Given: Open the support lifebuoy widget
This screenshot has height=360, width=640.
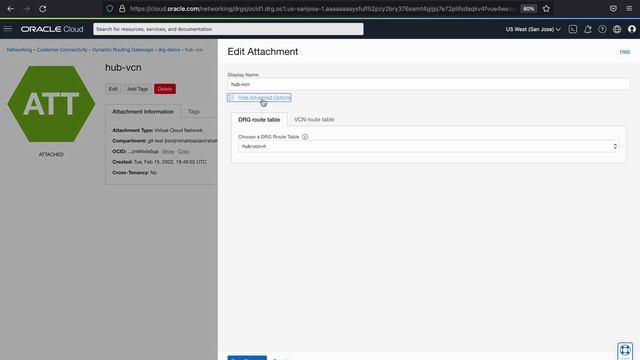Looking at the screenshot, I should coord(625,350).
